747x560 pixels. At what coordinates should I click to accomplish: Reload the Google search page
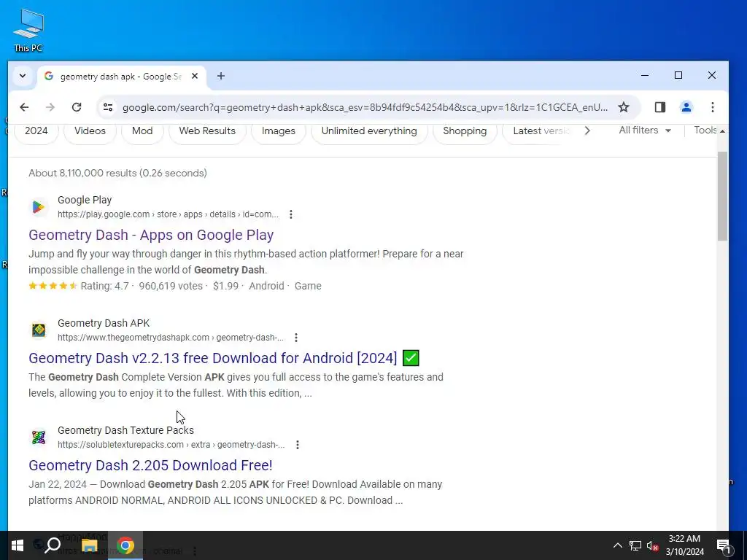point(77,107)
